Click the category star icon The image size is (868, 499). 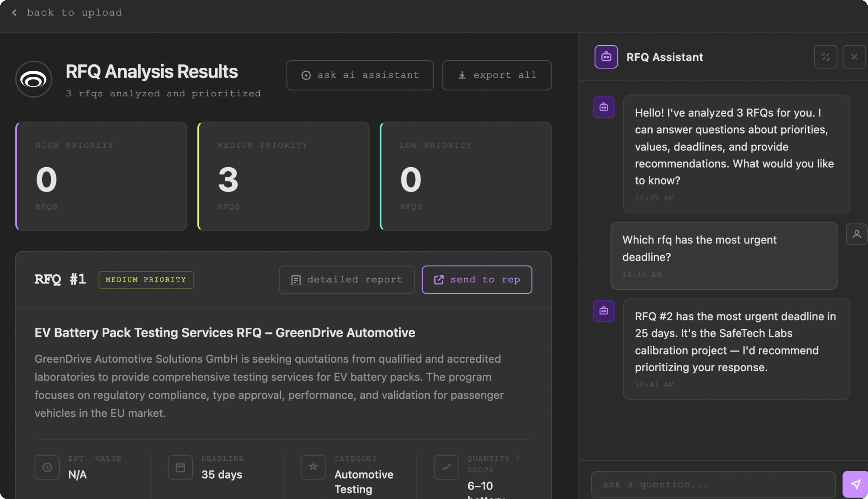(x=313, y=467)
